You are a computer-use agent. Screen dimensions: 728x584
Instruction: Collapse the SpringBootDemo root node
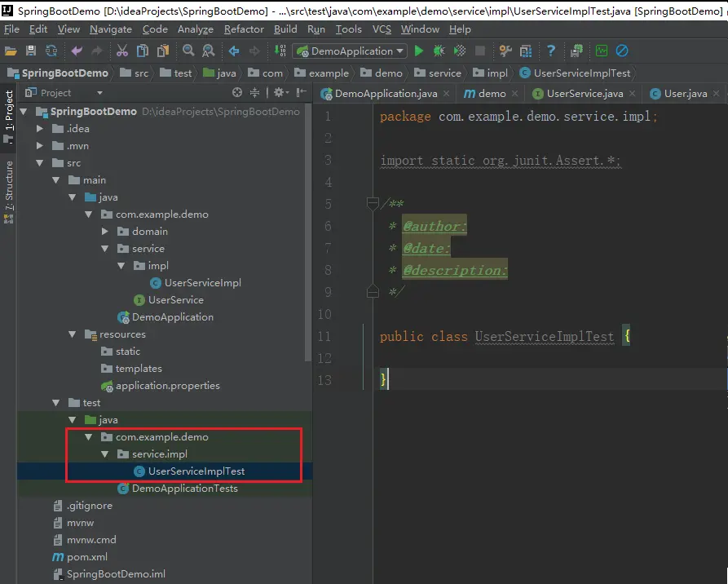coord(24,112)
